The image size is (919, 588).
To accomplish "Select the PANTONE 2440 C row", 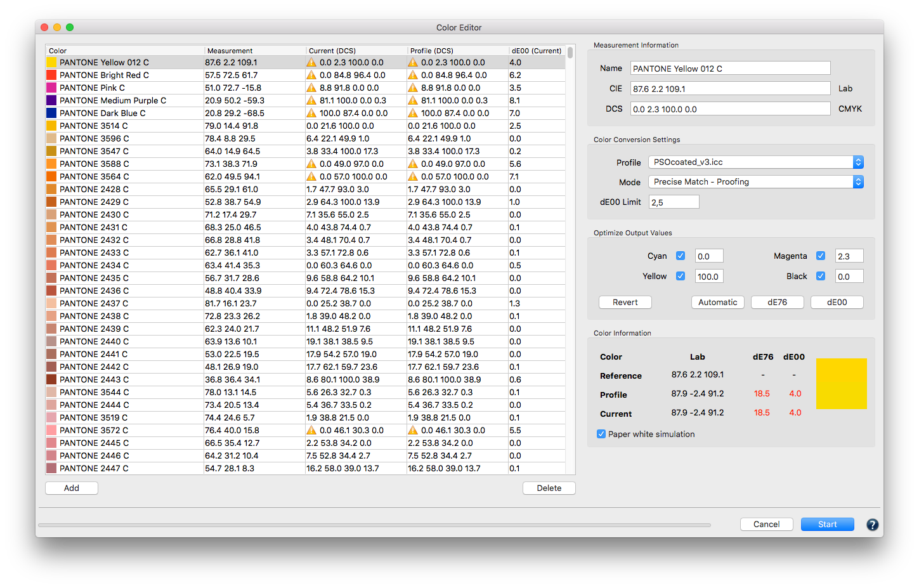I will (305, 341).
